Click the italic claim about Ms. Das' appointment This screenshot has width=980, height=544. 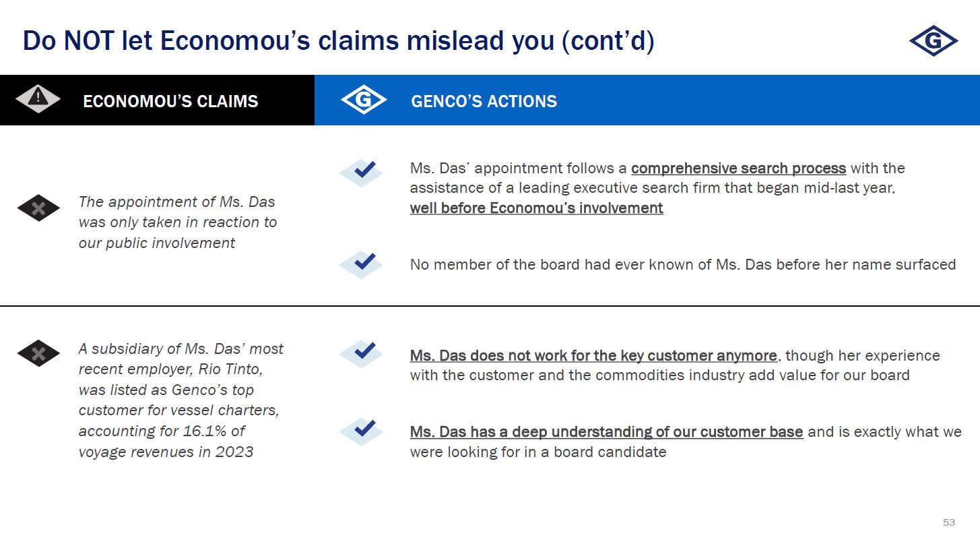tap(177, 222)
